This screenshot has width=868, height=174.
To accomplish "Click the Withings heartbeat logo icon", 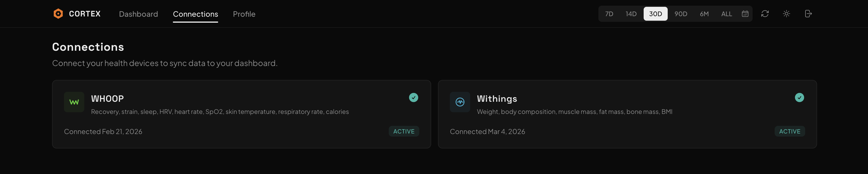I will 460,102.
